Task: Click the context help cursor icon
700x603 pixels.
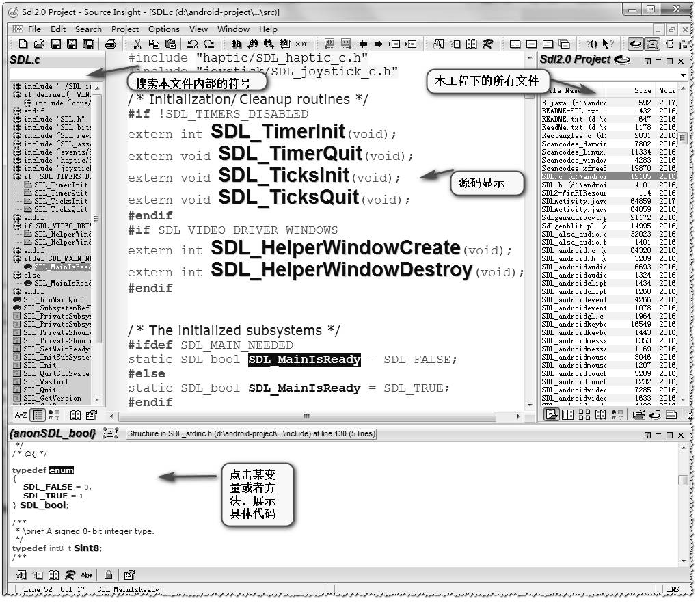Action: (x=607, y=44)
